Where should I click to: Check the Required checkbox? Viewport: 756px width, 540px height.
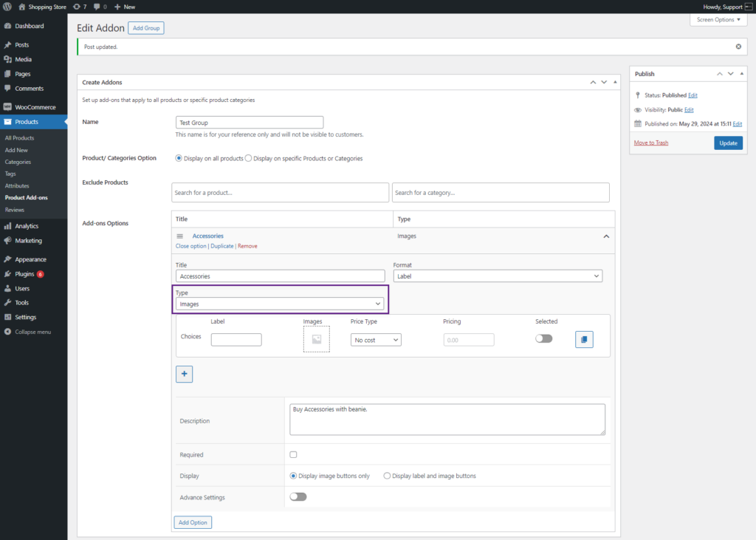293,454
